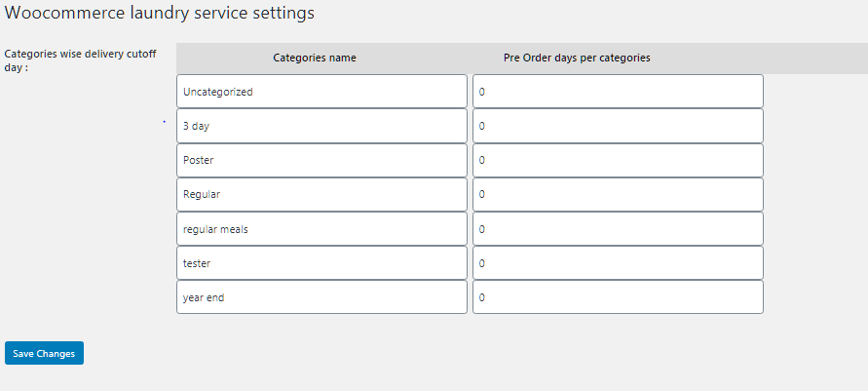
Task: Edit pre order days for year end
Action: click(x=618, y=297)
